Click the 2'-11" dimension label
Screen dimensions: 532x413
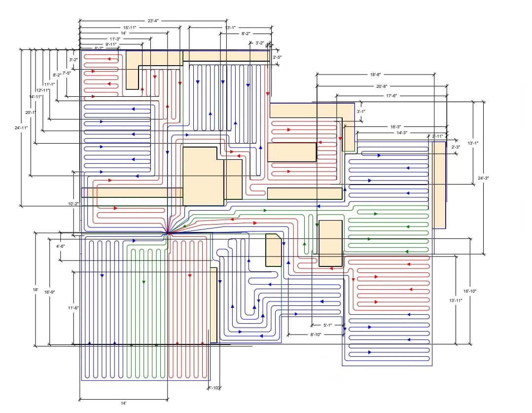tap(437, 136)
